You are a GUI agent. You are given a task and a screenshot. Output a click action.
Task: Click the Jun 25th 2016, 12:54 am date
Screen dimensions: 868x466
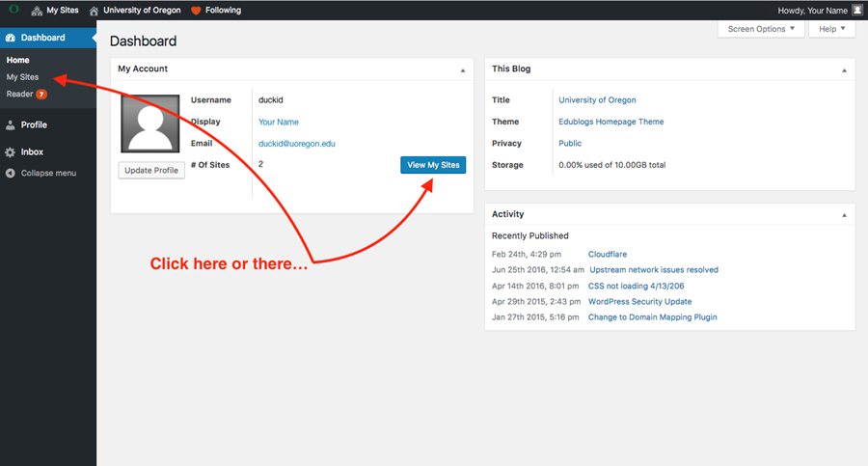(x=537, y=270)
